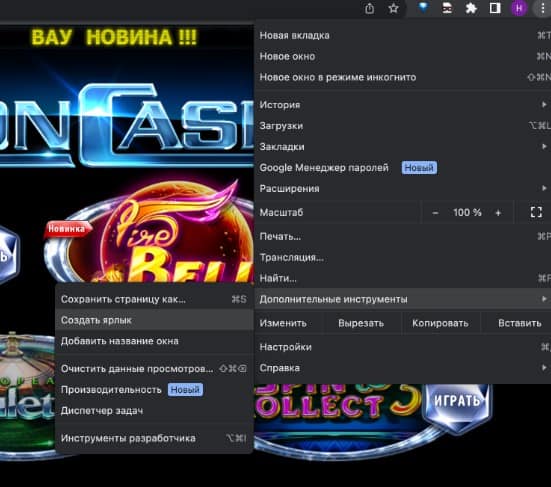The height and width of the screenshot is (487, 551).
Task: Open Производительность in submenu
Action: pos(154,390)
